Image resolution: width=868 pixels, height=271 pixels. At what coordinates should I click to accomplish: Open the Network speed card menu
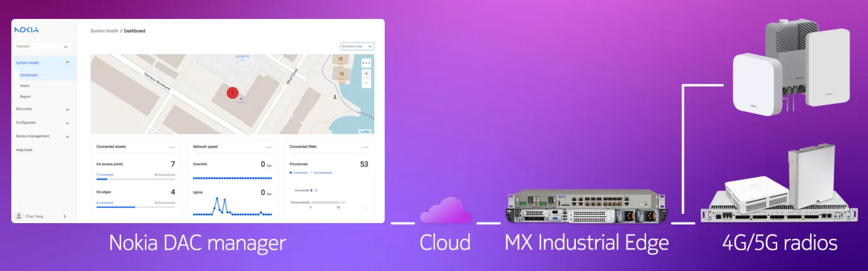(x=269, y=147)
